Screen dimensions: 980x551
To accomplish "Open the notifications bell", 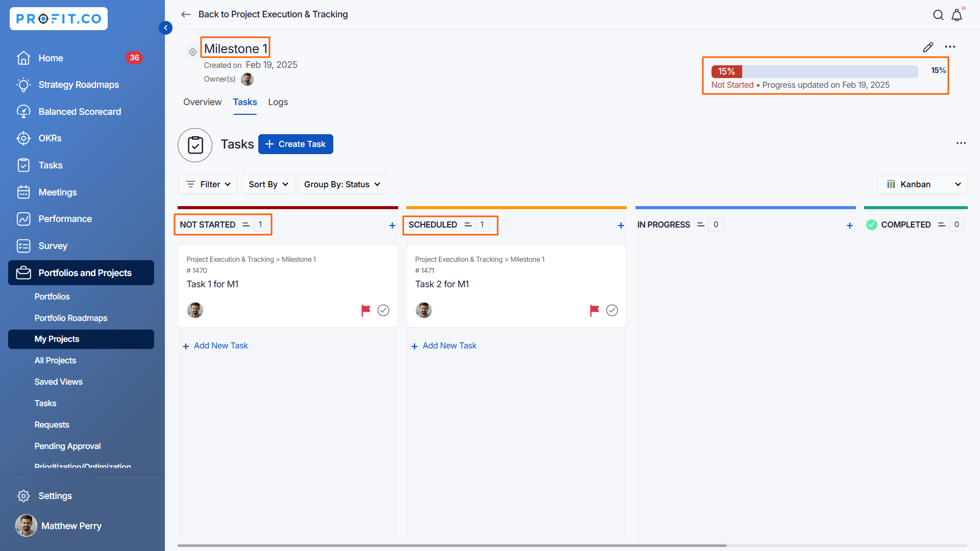I will 957,15.
